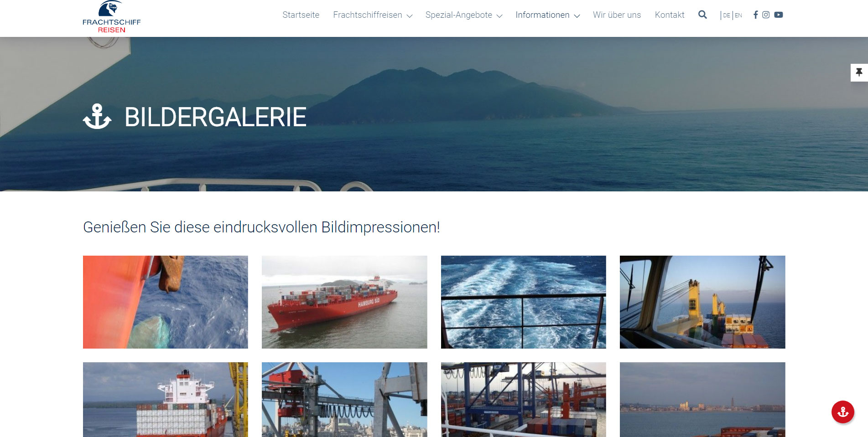Open the orange hull and anchor photo
The height and width of the screenshot is (437, 868).
[x=166, y=302]
